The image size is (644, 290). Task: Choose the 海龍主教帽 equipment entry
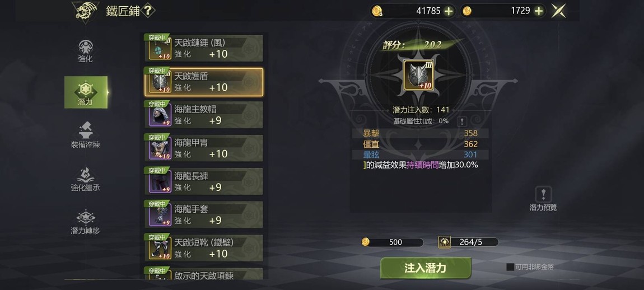[x=204, y=115]
